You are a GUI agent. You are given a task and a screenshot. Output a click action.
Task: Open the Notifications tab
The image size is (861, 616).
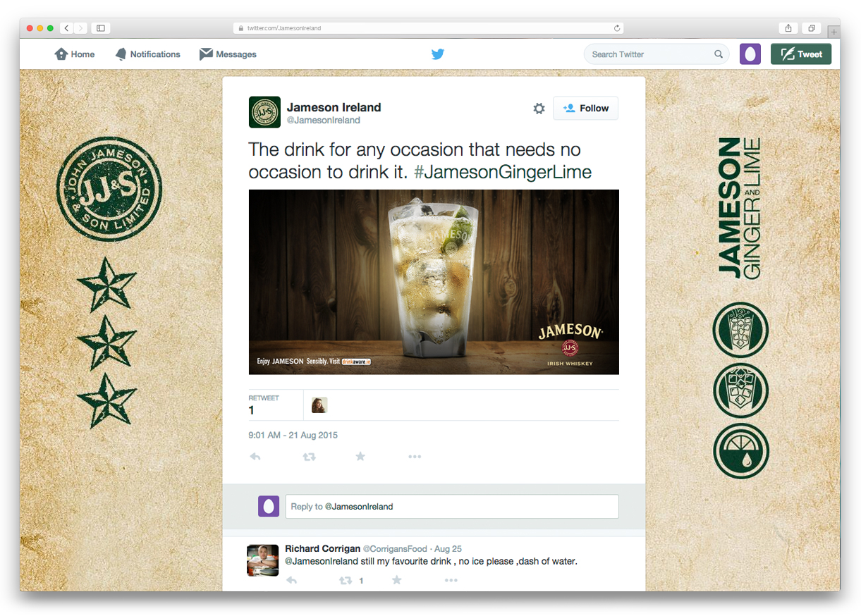(147, 54)
